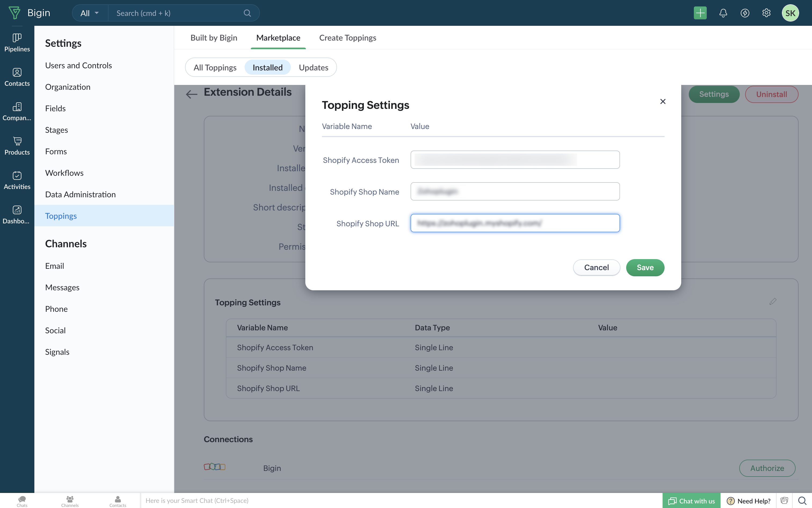Image resolution: width=812 pixels, height=508 pixels.
Task: Click the Smart Chat input bar
Action: click(x=401, y=500)
